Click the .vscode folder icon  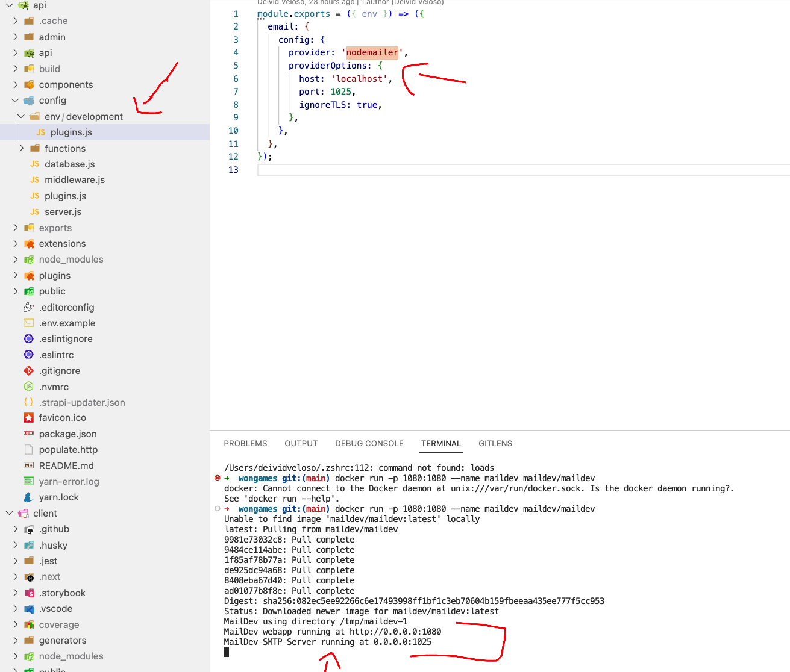click(x=28, y=608)
